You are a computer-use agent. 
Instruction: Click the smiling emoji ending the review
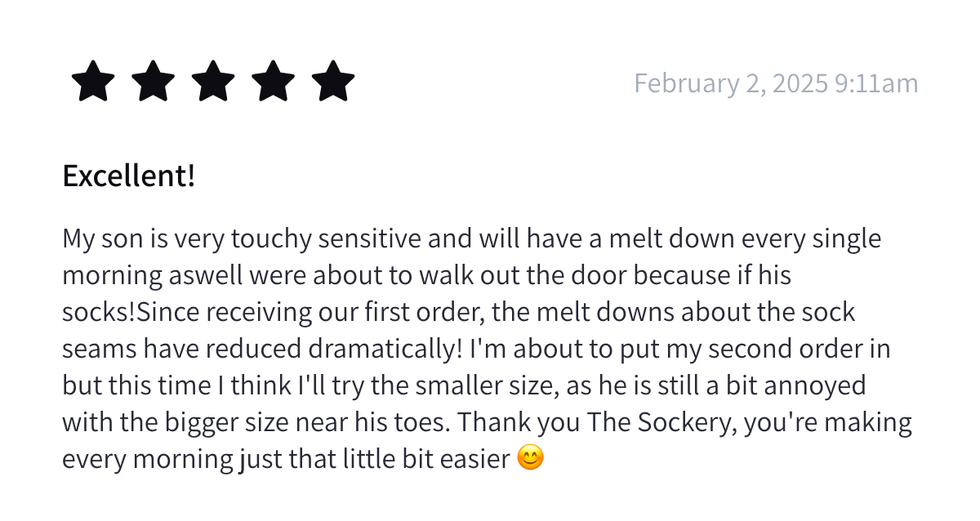click(531, 459)
